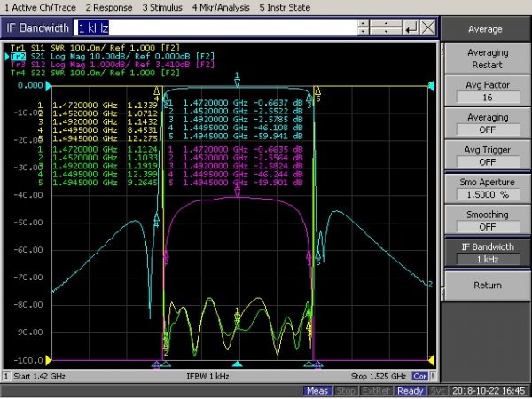Click the greyed Stop indicator in the status bar
532x399 pixels.
click(346, 391)
